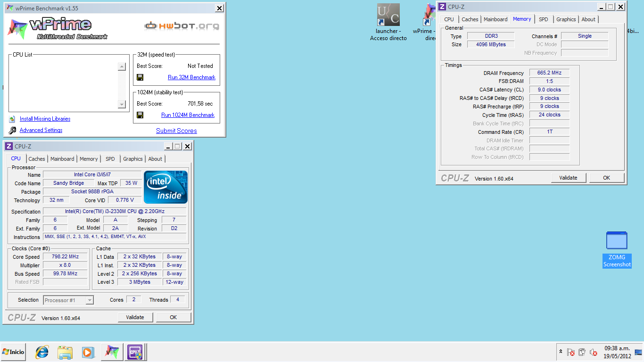Open the hwbot.org logo link
The width and height of the screenshot is (644, 362).
[x=182, y=25]
